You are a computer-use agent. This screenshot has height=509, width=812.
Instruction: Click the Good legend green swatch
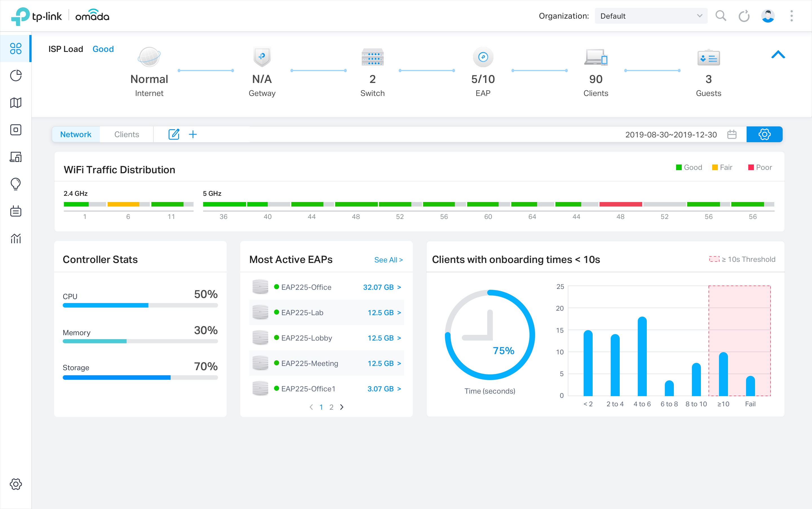679,167
